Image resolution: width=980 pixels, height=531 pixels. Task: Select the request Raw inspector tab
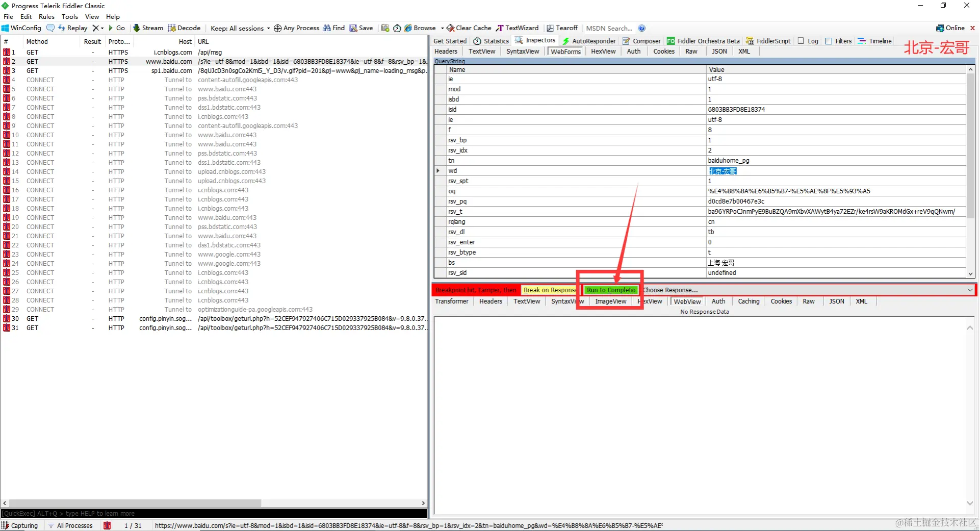click(691, 51)
